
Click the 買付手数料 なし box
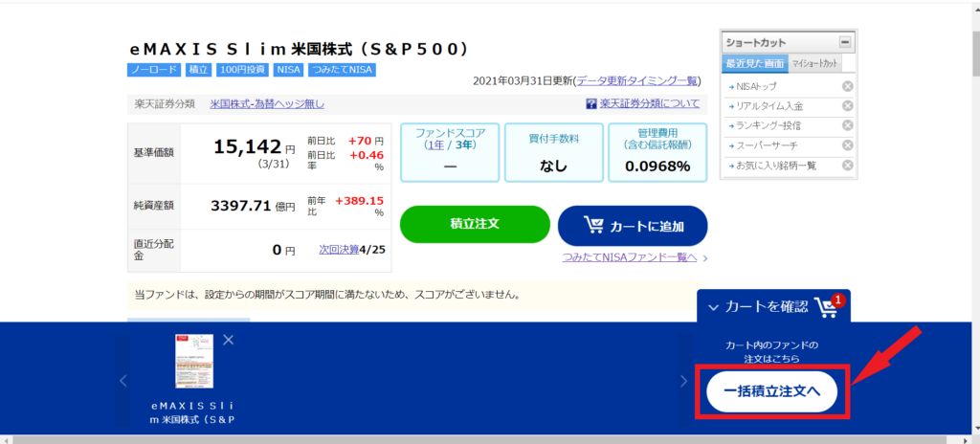(x=554, y=152)
